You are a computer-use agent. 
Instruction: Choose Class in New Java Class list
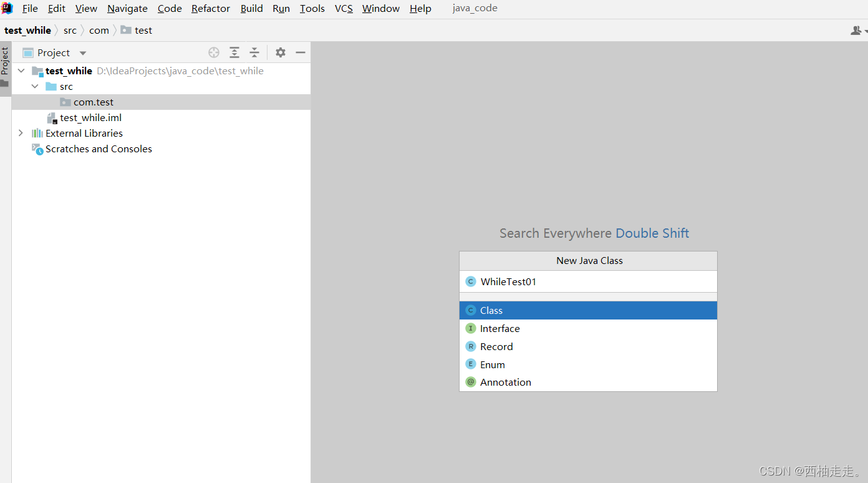tap(588, 310)
